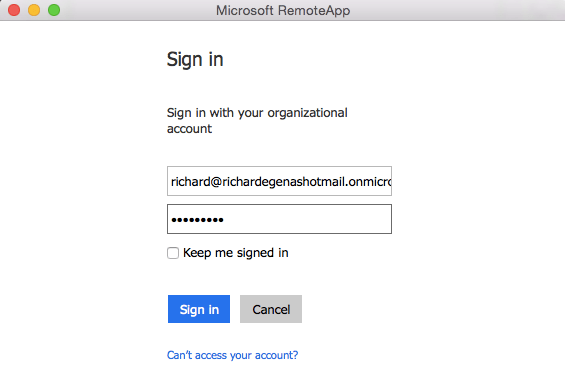Click the blue Sign in button
The width and height of the screenshot is (565, 390).
[199, 309]
